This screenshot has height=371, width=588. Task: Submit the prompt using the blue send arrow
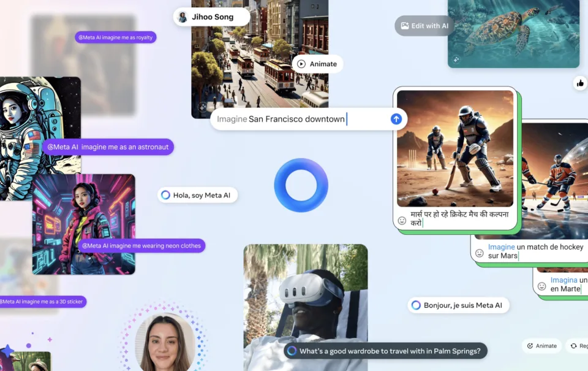[396, 119]
